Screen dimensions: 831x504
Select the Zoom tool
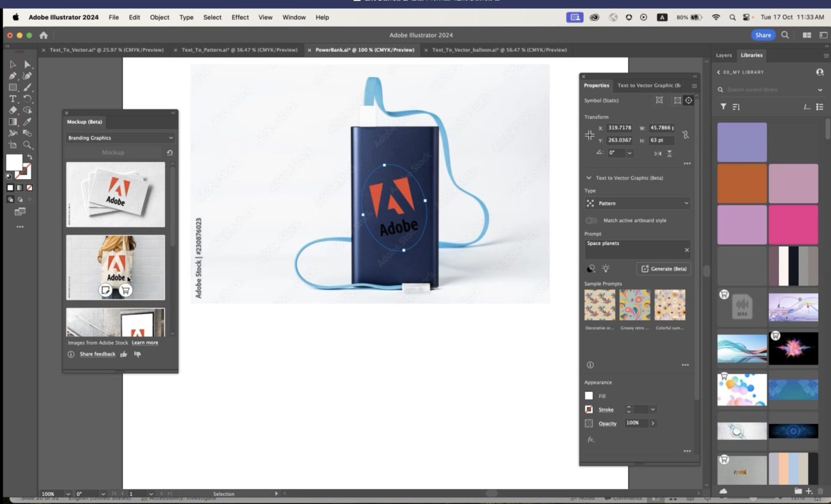point(27,145)
